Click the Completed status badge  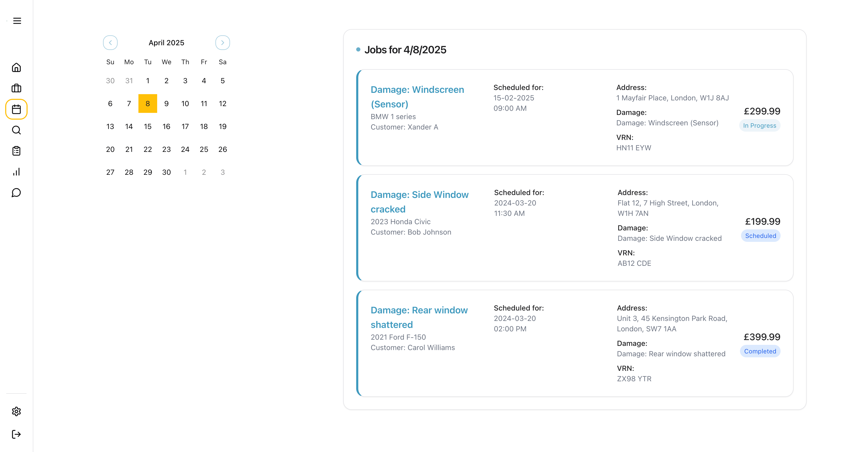(x=760, y=351)
